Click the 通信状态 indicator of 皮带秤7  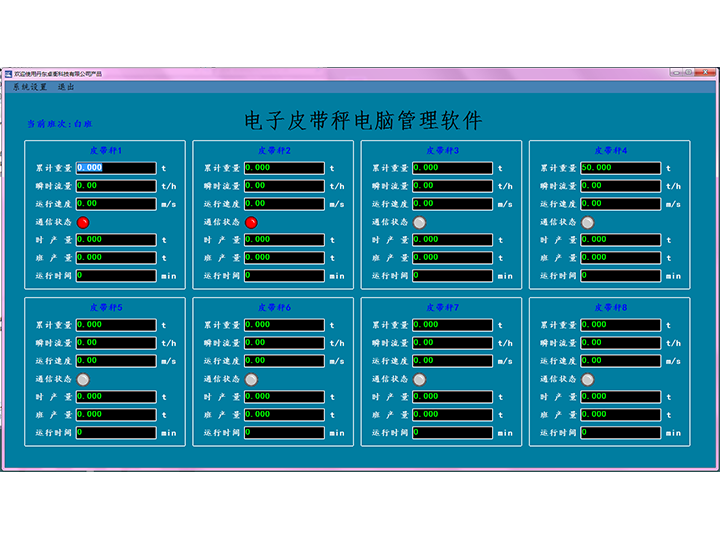click(x=419, y=379)
